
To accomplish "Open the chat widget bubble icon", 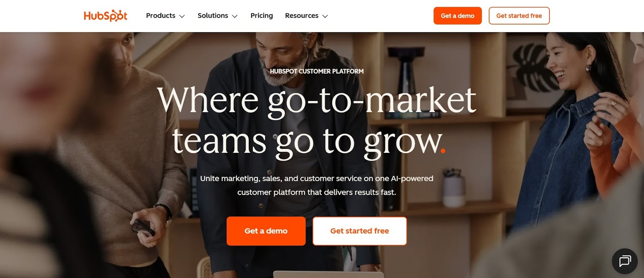I will point(625,262).
